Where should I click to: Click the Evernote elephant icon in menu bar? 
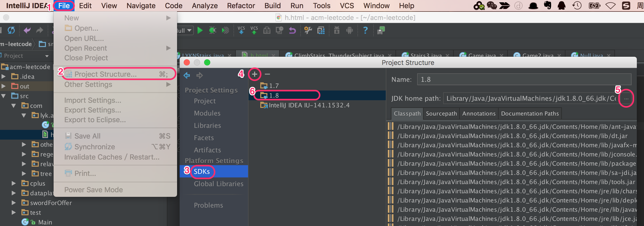[x=548, y=5]
